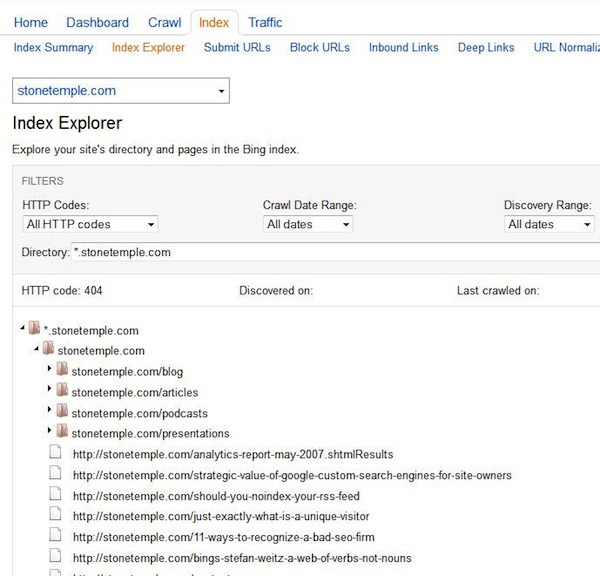
Task: Click the *.stonetemple.com root folder icon
Action: 34,328
